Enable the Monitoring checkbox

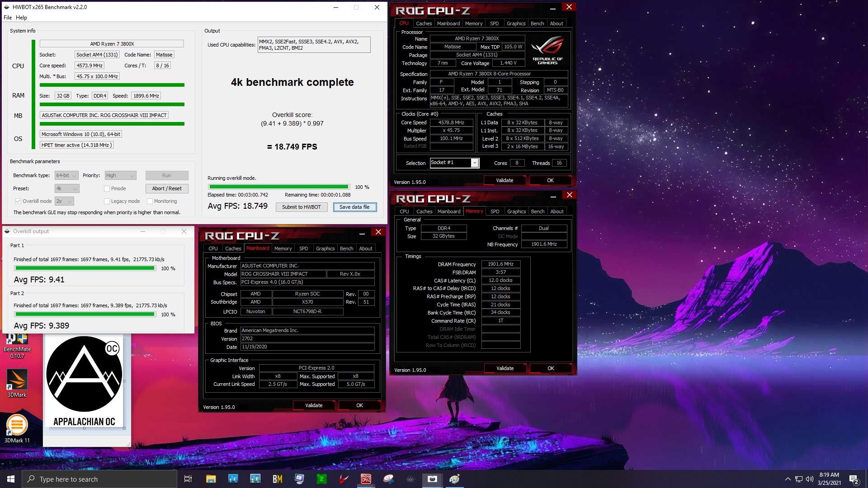point(150,201)
